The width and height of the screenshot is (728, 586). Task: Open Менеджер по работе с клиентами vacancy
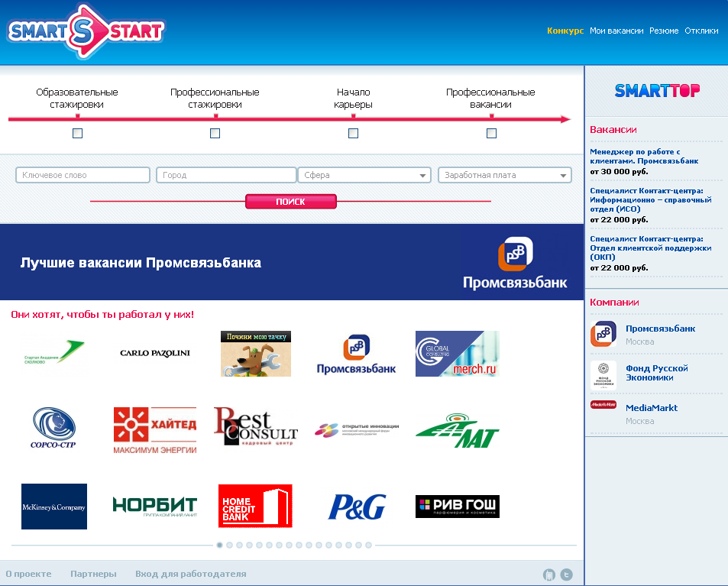coord(644,157)
